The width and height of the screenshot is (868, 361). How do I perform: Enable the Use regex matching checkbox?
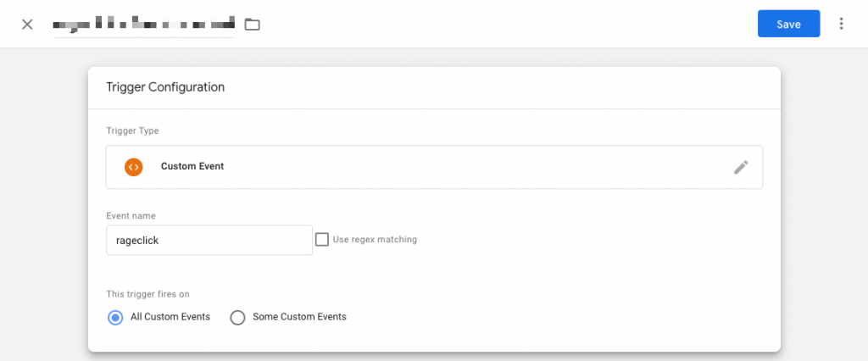point(322,240)
